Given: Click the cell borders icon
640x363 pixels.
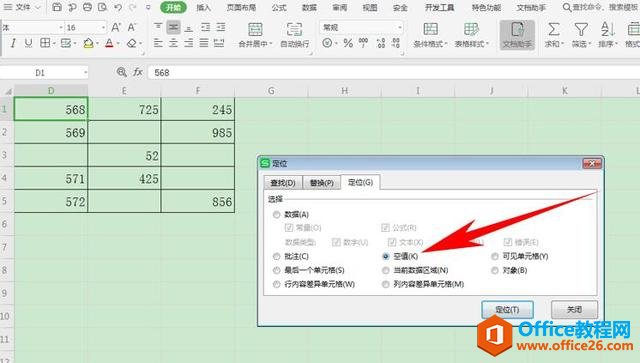Looking at the screenshot, I should click(45, 43).
